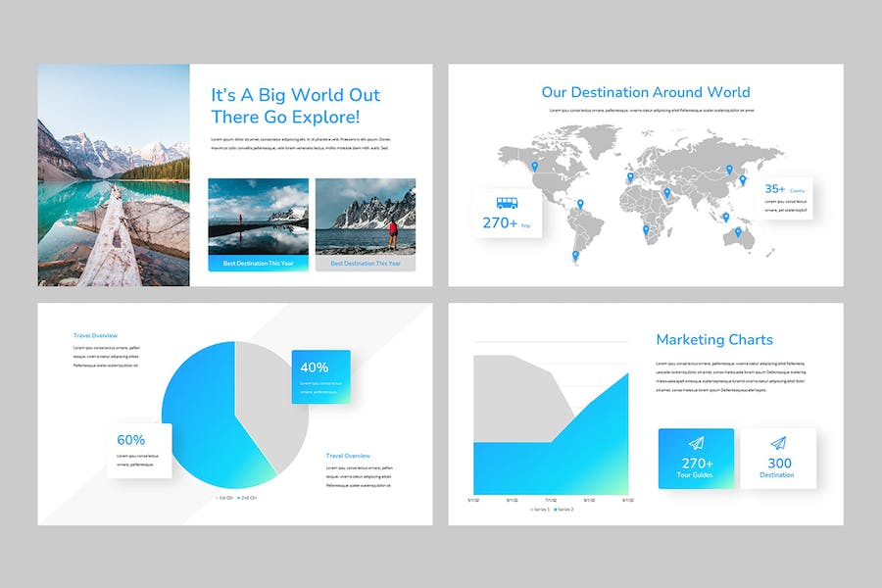Click the map pin on western North America

[x=535, y=167]
